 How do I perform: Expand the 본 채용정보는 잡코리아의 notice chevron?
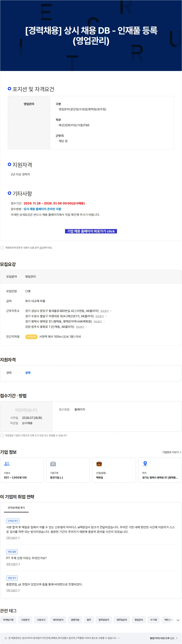pyautogui.click(x=119, y=638)
